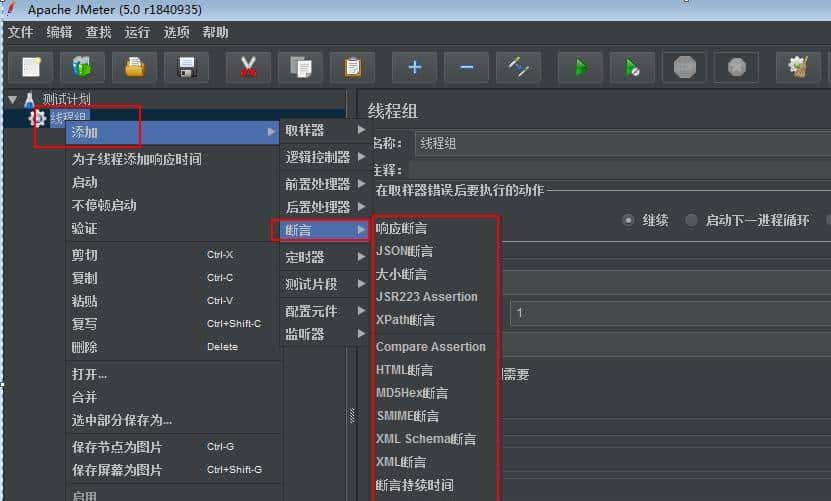Click the test plan flask icon in tree
The image size is (831, 501).
coord(30,99)
